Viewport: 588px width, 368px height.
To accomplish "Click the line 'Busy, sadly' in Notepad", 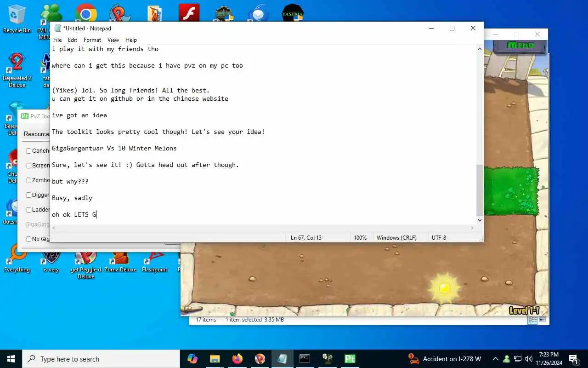I will coord(72,198).
